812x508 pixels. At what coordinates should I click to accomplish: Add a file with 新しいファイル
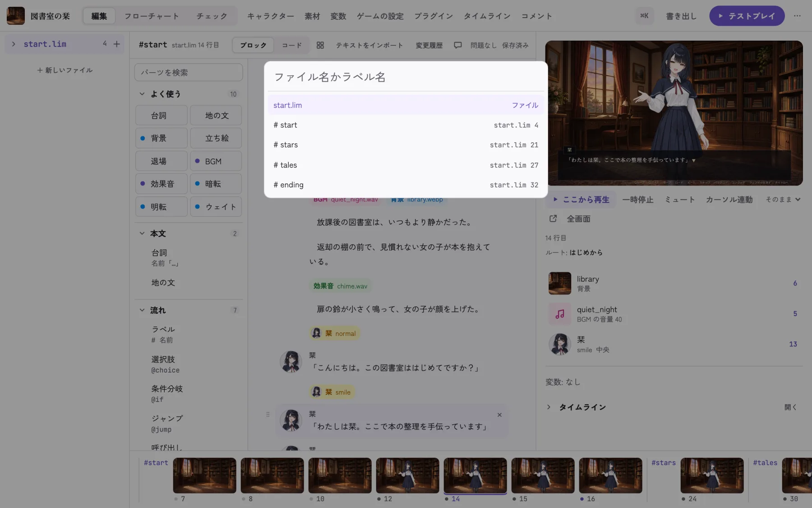[65, 70]
